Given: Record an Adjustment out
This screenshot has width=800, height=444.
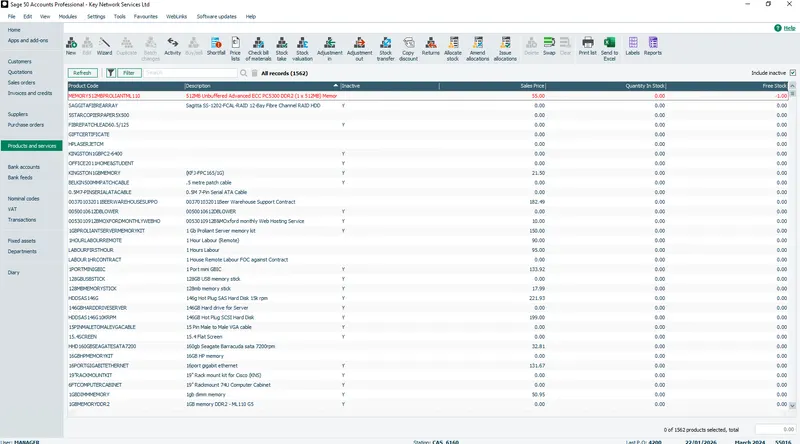Looking at the screenshot, I should tap(359, 49).
